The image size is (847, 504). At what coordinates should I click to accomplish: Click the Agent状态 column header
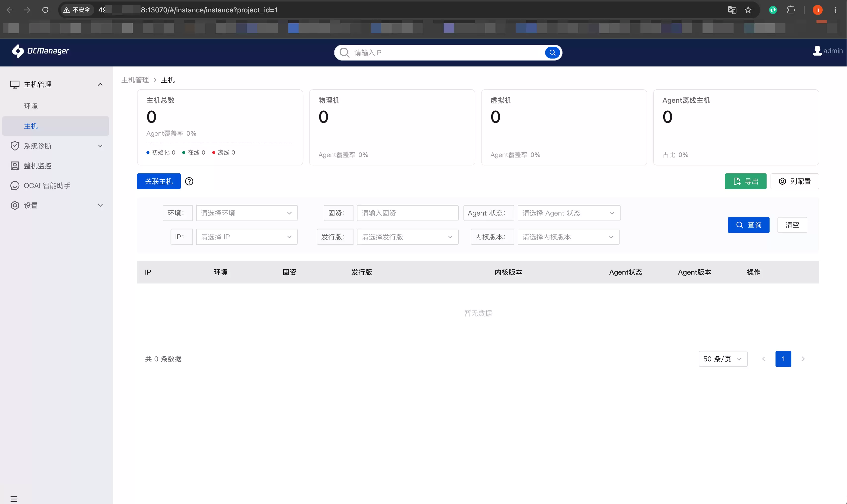pyautogui.click(x=625, y=272)
